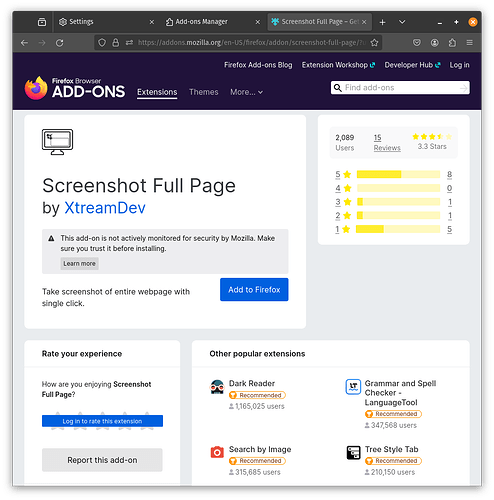Viewport: 494px width, 500px height.
Task: Filter reviews by the 1-star rating bar
Action: coord(398,229)
